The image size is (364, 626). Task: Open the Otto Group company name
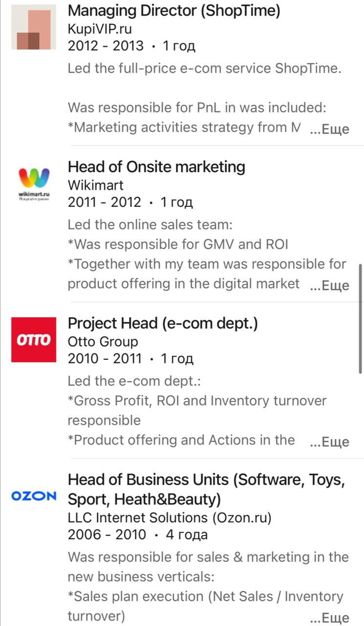tap(103, 341)
